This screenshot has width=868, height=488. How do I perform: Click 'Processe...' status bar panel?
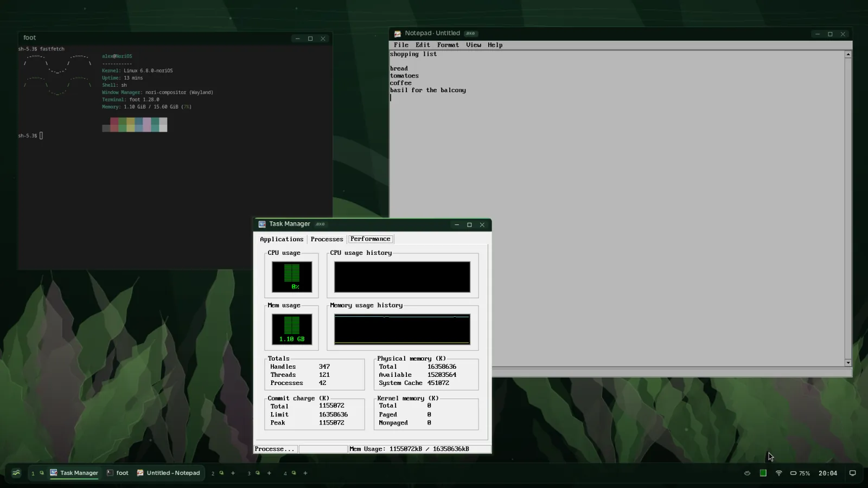[x=276, y=449]
